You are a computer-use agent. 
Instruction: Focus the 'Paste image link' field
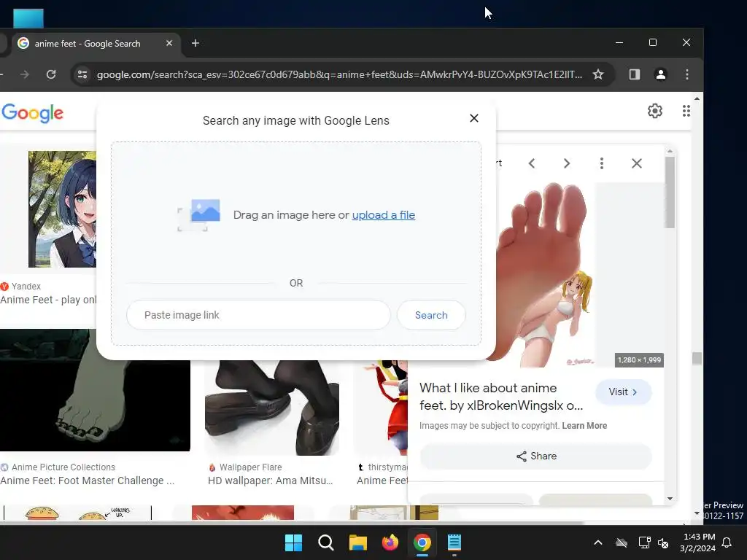pyautogui.click(x=258, y=315)
